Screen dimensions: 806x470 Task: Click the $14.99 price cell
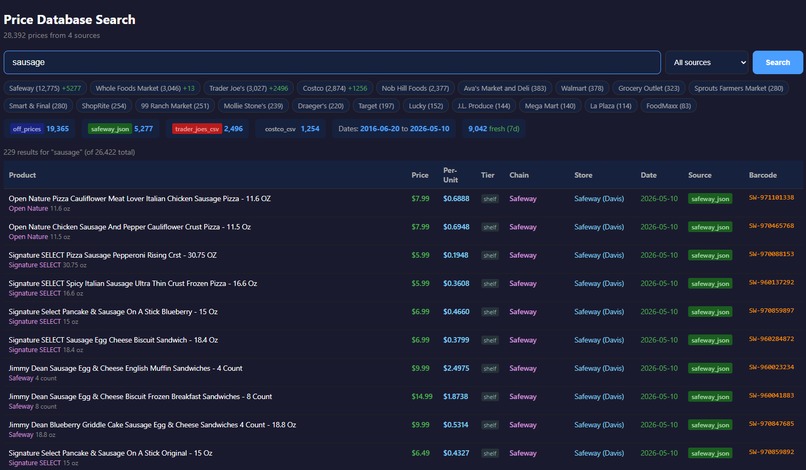[x=422, y=396]
